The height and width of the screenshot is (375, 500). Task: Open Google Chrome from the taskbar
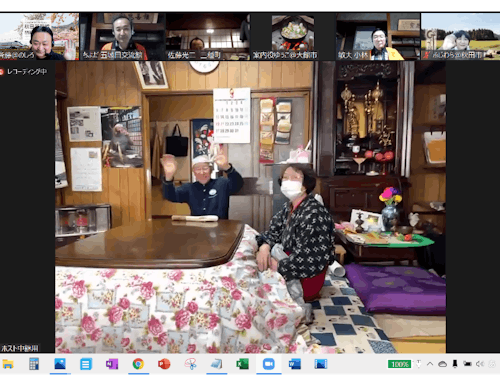[138, 364]
